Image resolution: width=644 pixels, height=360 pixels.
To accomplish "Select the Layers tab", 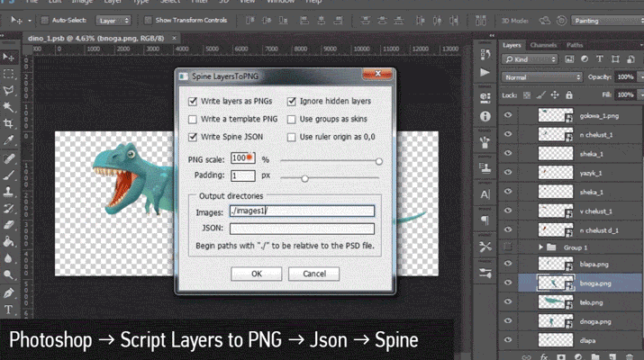I will point(512,45).
